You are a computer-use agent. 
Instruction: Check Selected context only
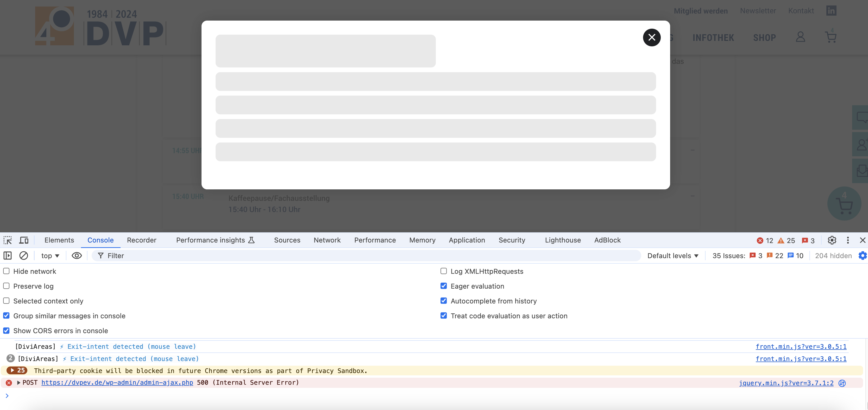coord(7,301)
